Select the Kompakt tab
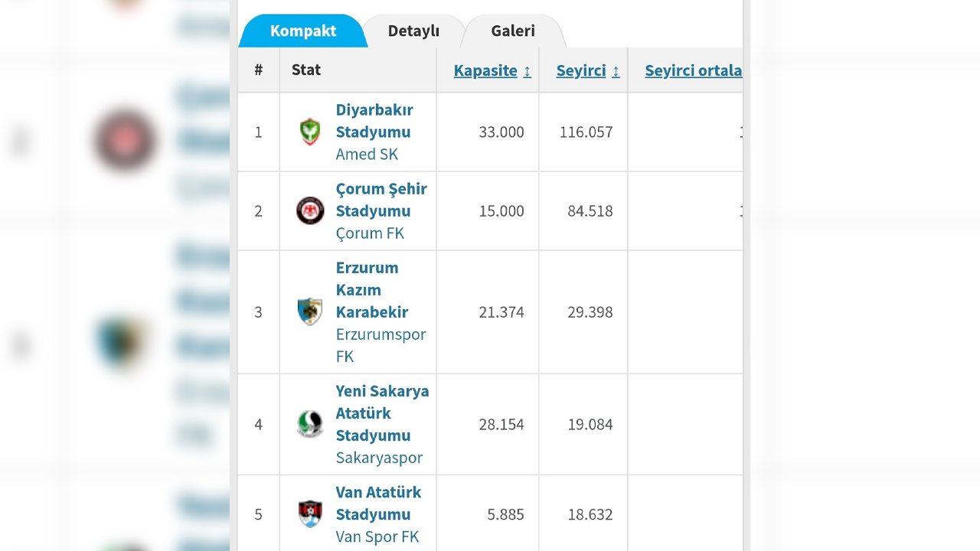The height and width of the screenshot is (551, 980). 302,31
